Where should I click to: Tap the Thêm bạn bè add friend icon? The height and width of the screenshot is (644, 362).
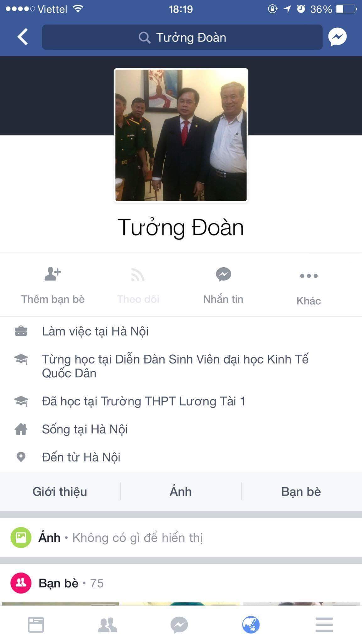(x=53, y=274)
